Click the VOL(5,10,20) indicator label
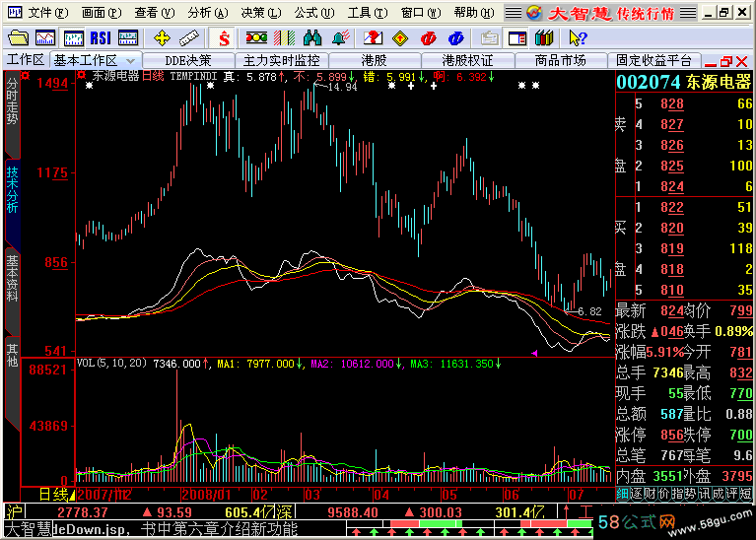Image resolution: width=756 pixels, height=540 pixels. tap(111, 363)
